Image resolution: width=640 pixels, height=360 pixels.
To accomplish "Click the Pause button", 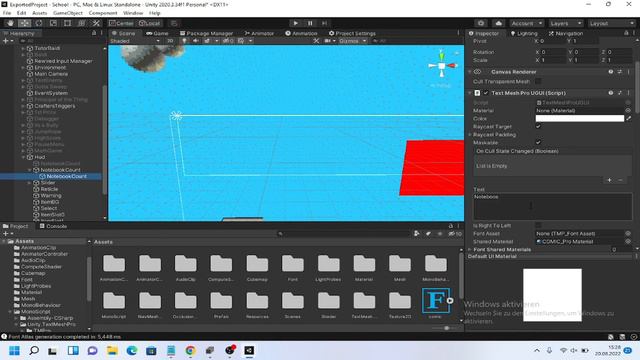I will pyautogui.click(x=310, y=23).
